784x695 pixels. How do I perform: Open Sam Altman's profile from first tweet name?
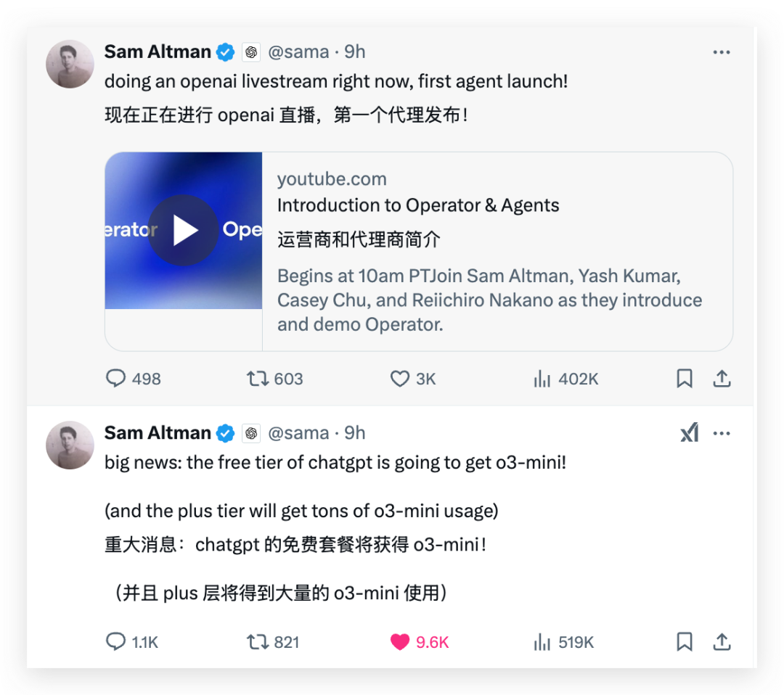[x=158, y=52]
